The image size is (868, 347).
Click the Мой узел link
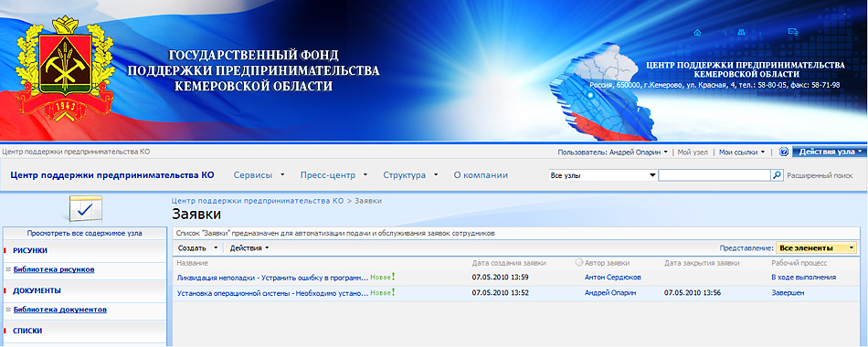(693, 152)
